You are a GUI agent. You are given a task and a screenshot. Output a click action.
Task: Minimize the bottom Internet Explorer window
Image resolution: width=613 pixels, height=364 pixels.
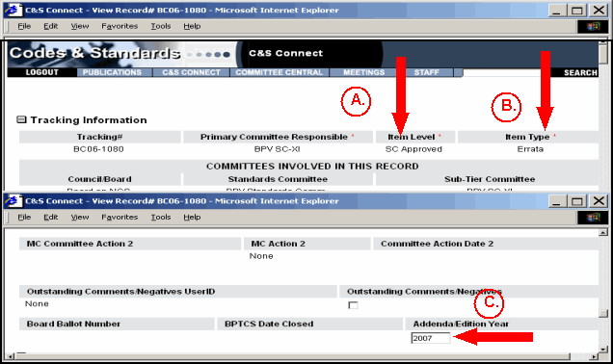[557, 201]
